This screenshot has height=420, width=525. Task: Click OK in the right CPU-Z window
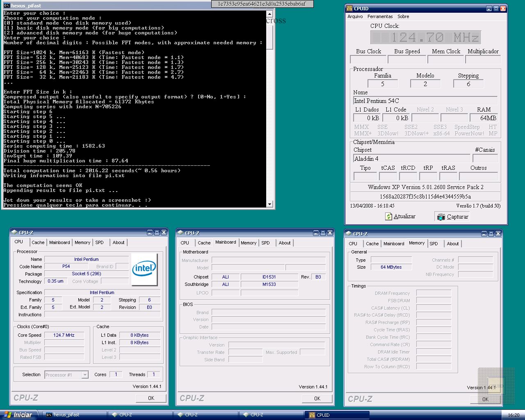point(485,399)
